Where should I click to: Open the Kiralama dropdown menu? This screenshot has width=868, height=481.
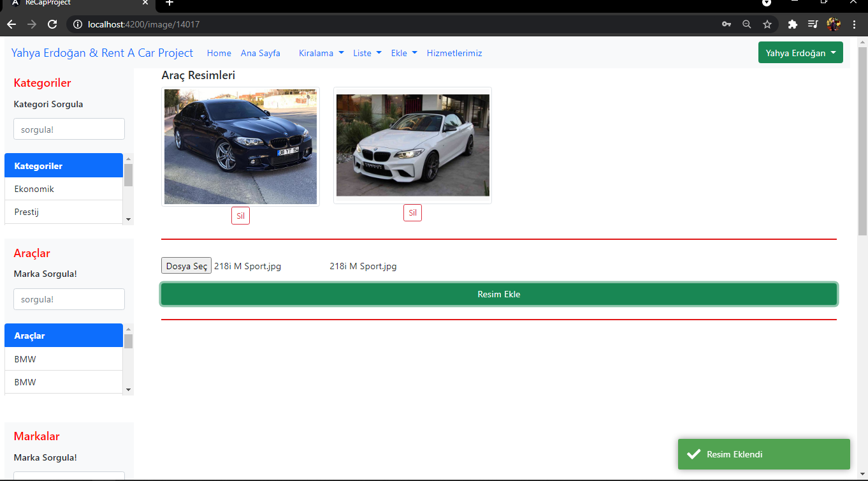click(x=321, y=53)
